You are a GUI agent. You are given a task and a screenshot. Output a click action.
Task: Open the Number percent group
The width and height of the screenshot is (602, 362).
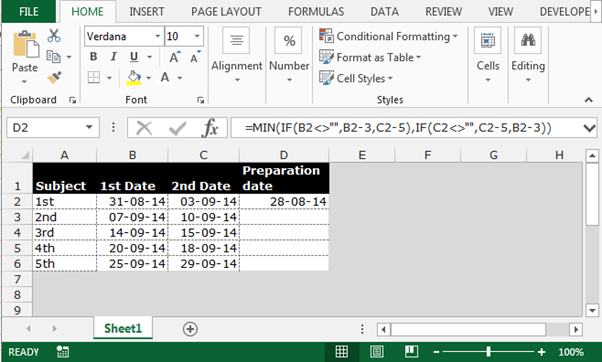pos(289,56)
